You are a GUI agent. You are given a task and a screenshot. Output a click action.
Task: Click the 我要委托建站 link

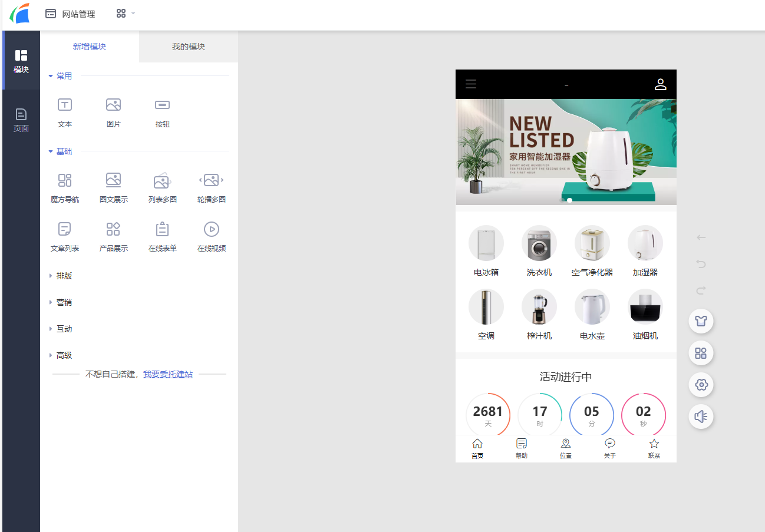pyautogui.click(x=167, y=374)
